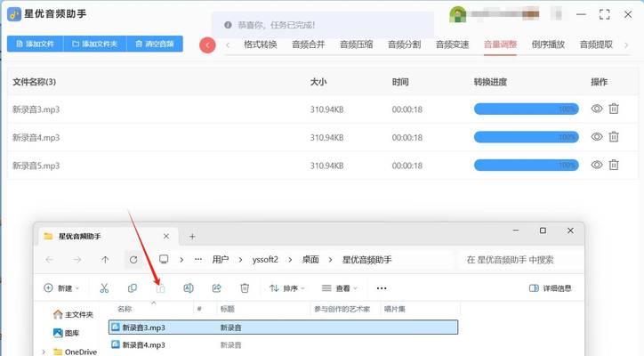Click the progress bar of 新录音3.mp3

click(526, 109)
